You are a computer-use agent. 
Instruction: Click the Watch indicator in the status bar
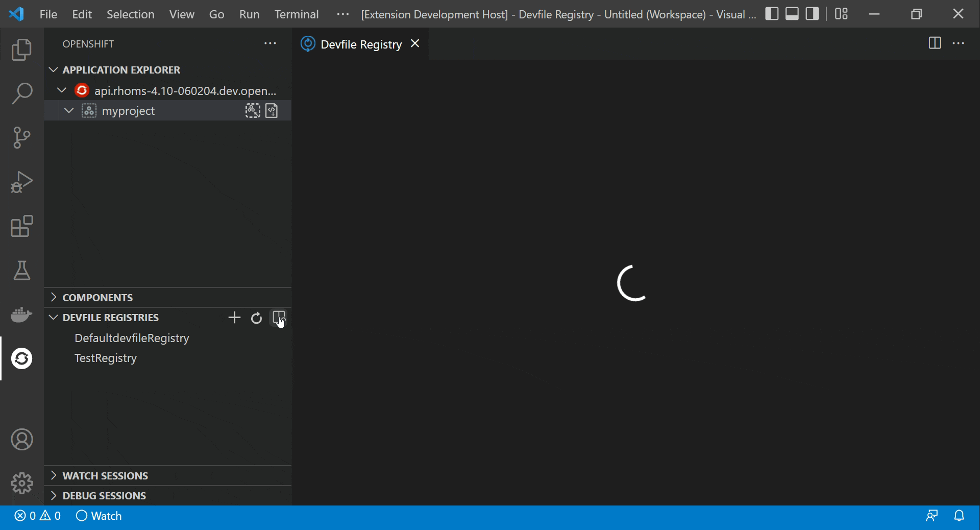(x=99, y=516)
